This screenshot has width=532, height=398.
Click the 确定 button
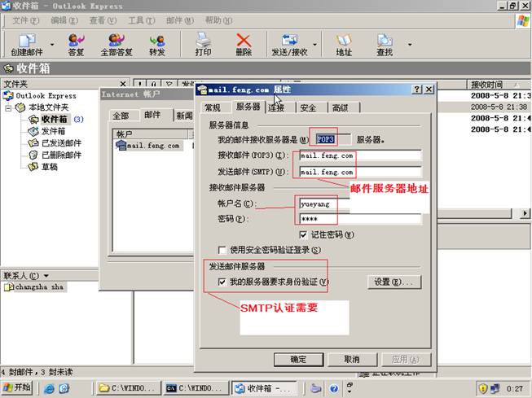[x=298, y=359]
